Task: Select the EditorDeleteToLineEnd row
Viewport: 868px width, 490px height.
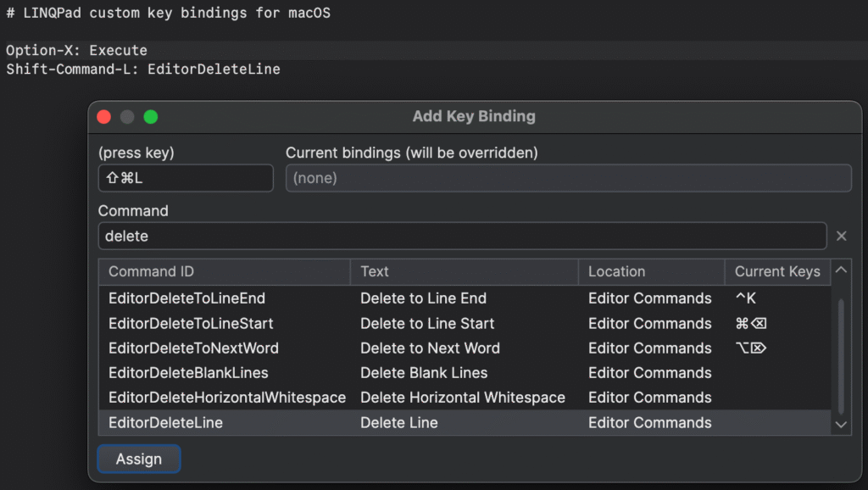Action: point(187,298)
